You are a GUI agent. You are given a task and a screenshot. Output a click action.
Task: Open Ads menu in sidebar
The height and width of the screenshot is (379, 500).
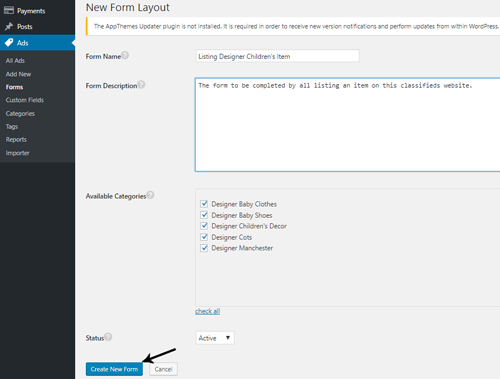pos(37,43)
